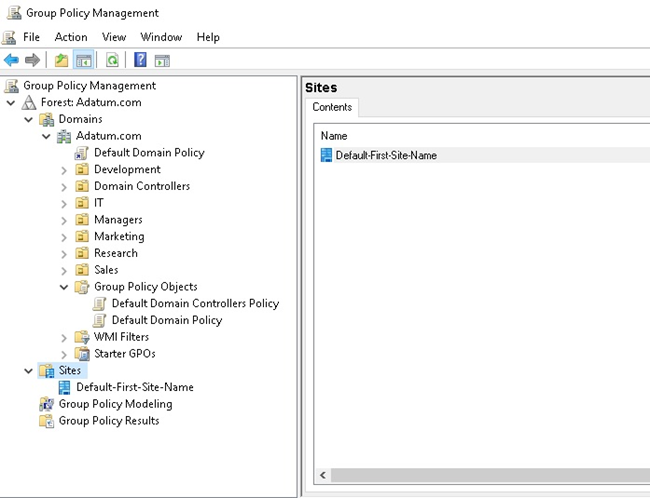Click the WMI Filters folder icon
Screen dimensions: 650x498
tap(82, 337)
